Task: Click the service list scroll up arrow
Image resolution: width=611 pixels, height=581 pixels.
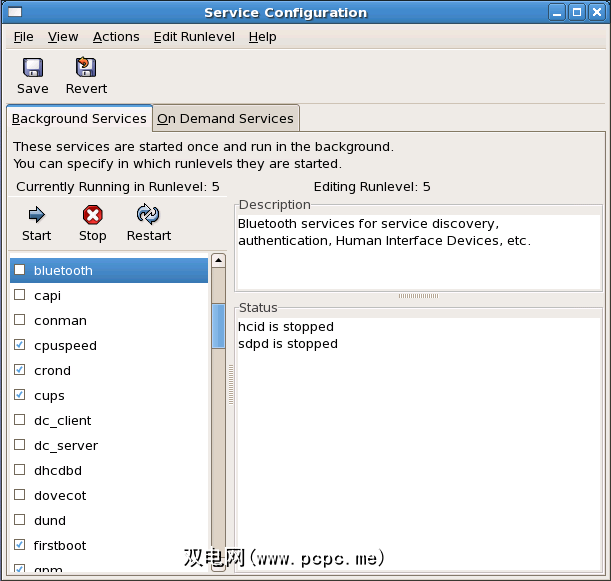Action: pos(218,262)
